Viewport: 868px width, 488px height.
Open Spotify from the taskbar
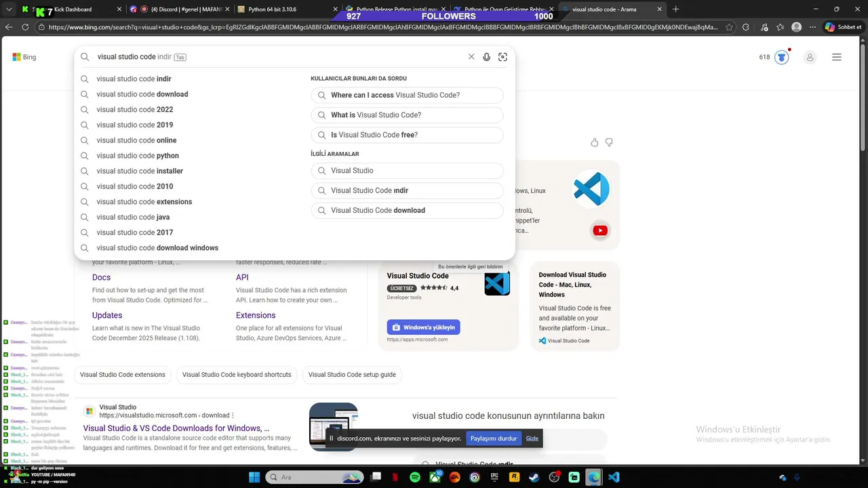click(415, 477)
